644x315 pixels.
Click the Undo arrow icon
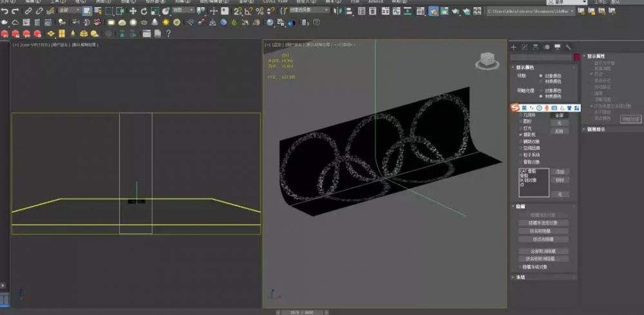[x=5, y=11]
